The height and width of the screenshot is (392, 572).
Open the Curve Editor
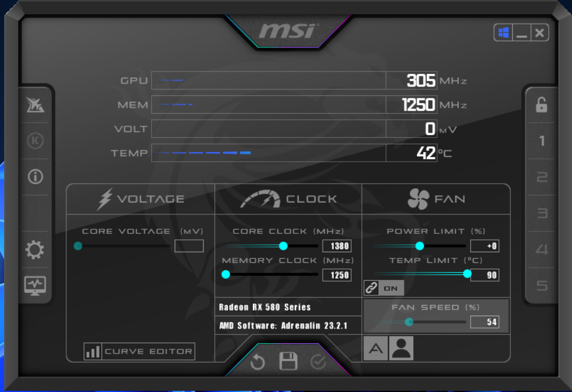[139, 351]
